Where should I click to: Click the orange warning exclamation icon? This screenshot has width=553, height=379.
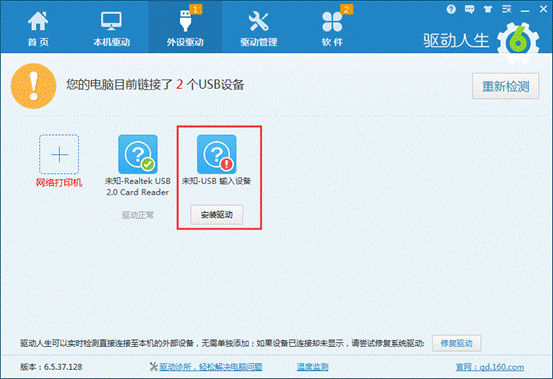tap(34, 86)
